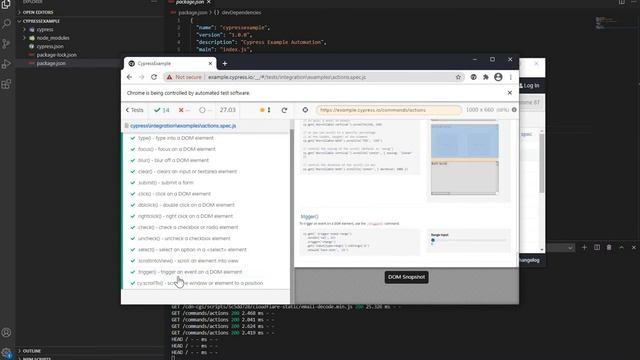Screen dimensions: 640x360
Task: Expand the OPEN EDITORS section
Action: click(38, 12)
